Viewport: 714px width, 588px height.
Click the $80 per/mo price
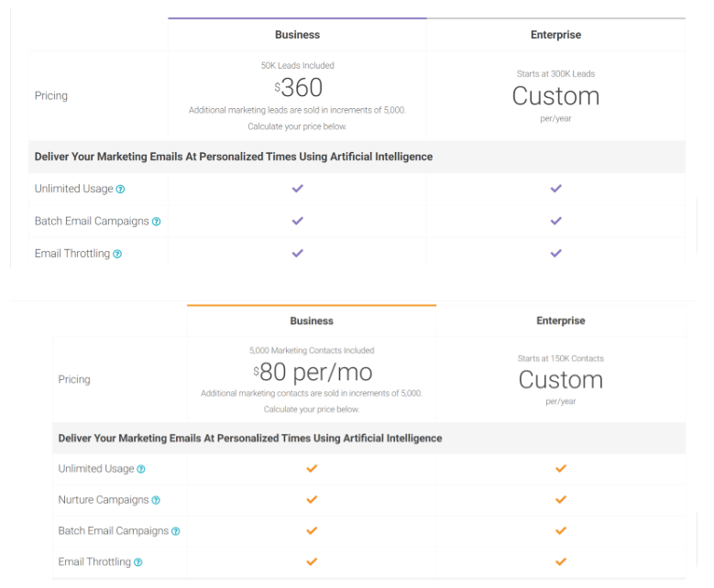point(313,372)
